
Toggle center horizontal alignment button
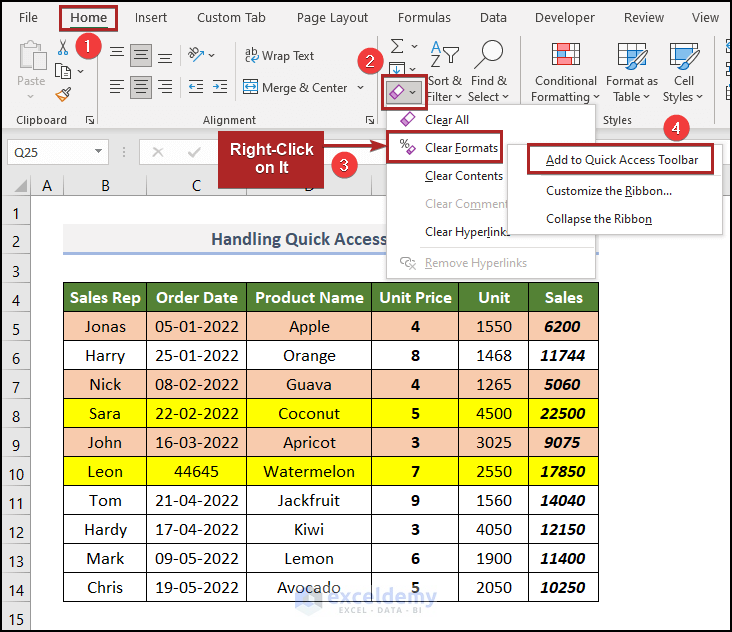142,88
